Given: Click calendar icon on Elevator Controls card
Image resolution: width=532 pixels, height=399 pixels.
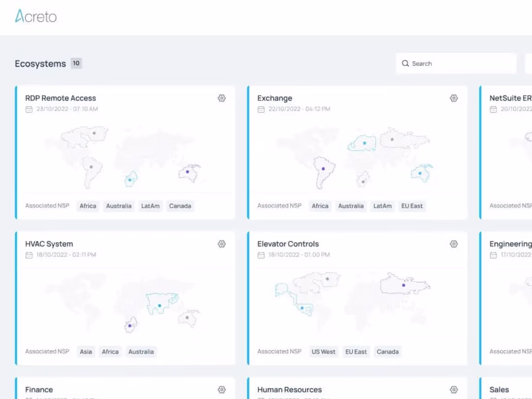Looking at the screenshot, I should (261, 255).
